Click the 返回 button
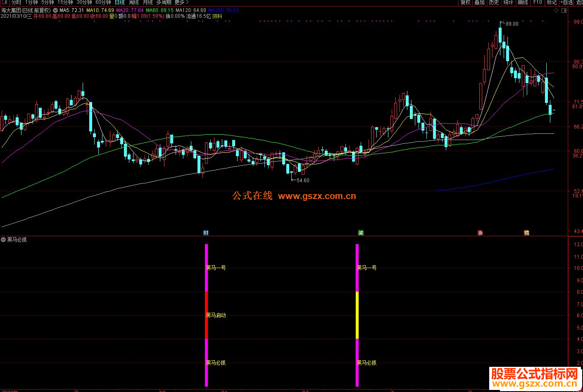 coord(579,2)
